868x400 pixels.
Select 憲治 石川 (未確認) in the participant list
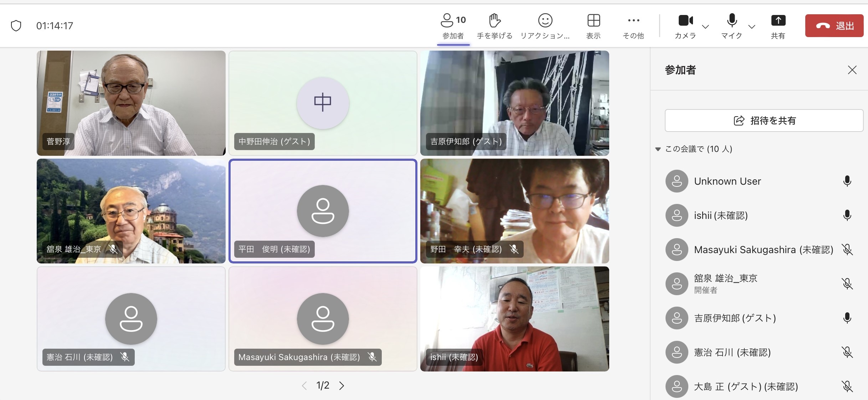coord(759,352)
